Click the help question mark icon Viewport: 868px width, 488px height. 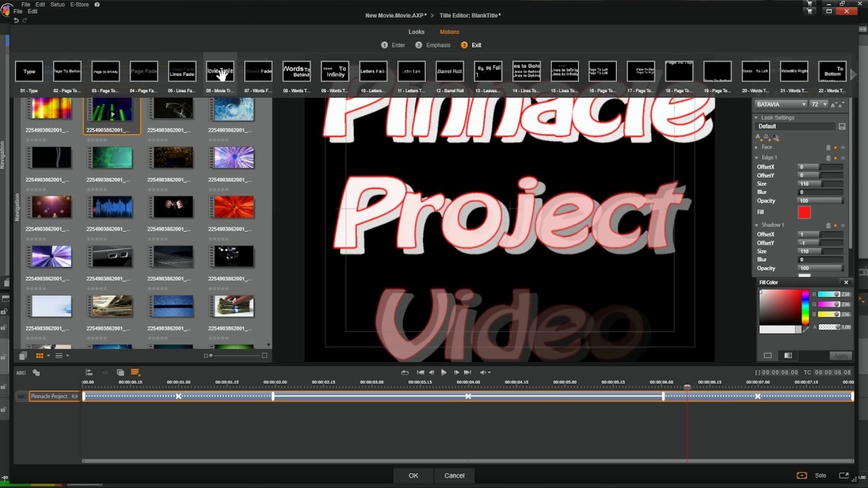tap(97, 4)
